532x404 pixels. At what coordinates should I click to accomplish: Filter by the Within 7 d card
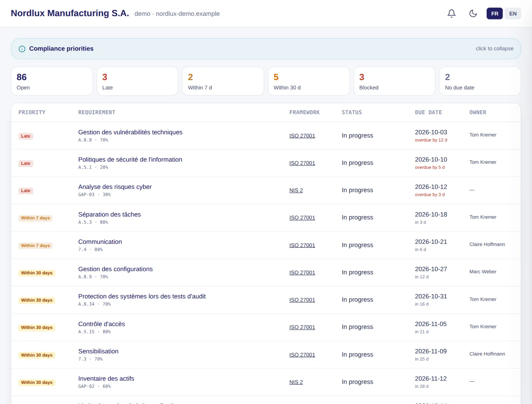223,81
